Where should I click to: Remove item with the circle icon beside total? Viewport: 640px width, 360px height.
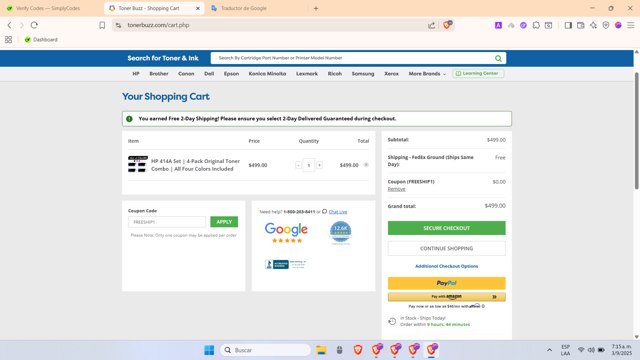pos(366,165)
